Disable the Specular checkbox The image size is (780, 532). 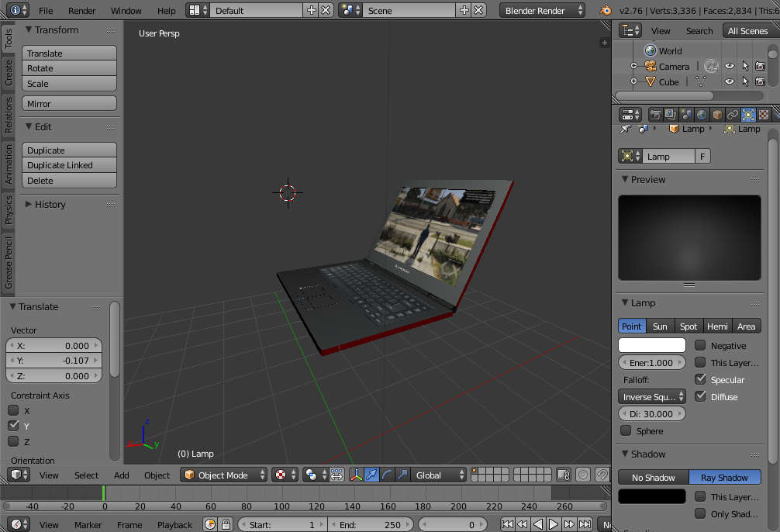tap(699, 379)
